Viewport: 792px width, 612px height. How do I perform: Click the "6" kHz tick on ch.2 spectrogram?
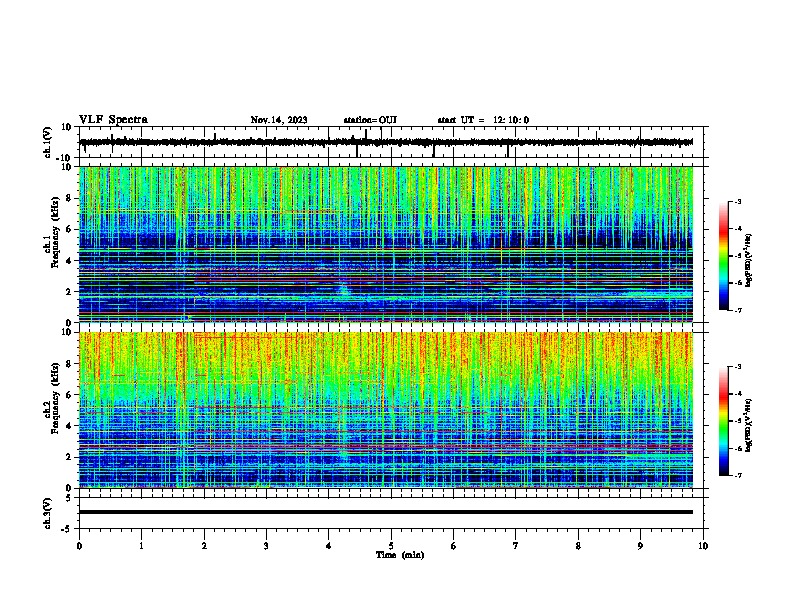70,395
